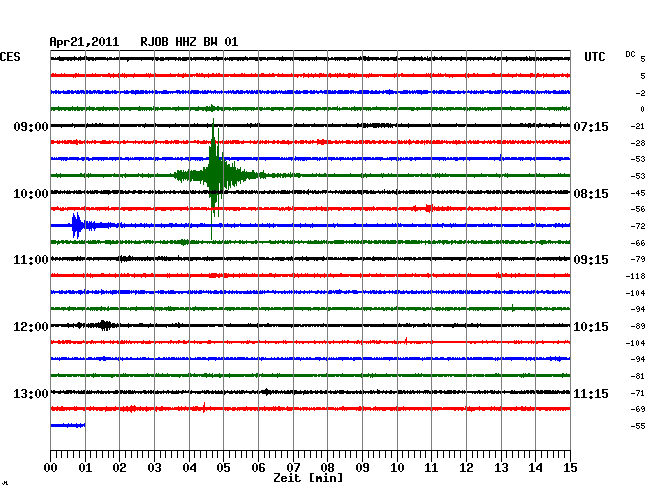Click the short final blue trace segment
Screen dimensions: 650x494
tap(68, 425)
